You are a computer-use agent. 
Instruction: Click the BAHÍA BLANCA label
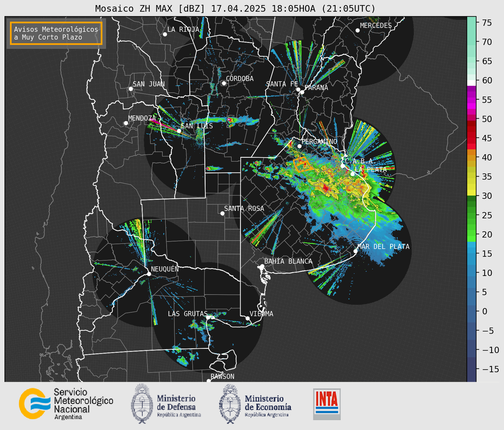(288, 261)
